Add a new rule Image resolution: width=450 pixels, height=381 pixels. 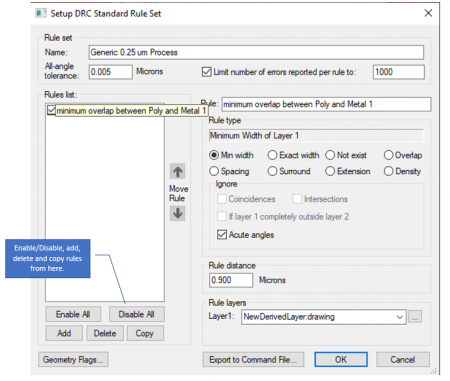64,333
